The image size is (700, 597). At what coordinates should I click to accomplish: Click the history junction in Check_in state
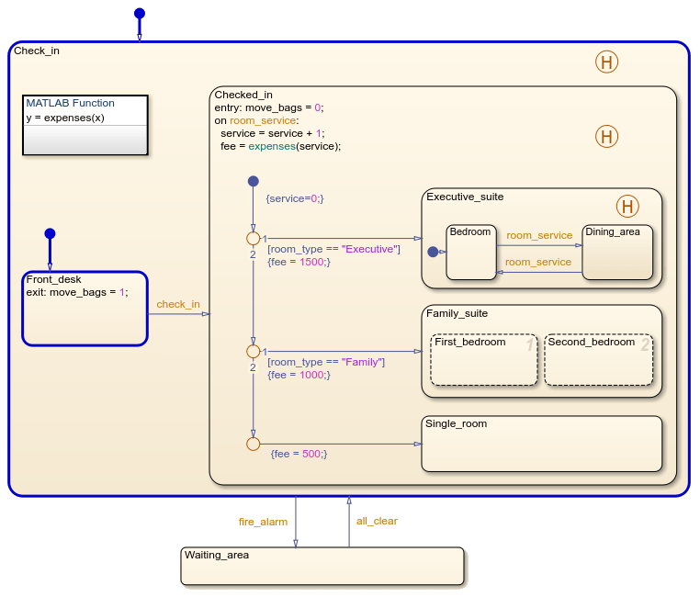(606, 62)
